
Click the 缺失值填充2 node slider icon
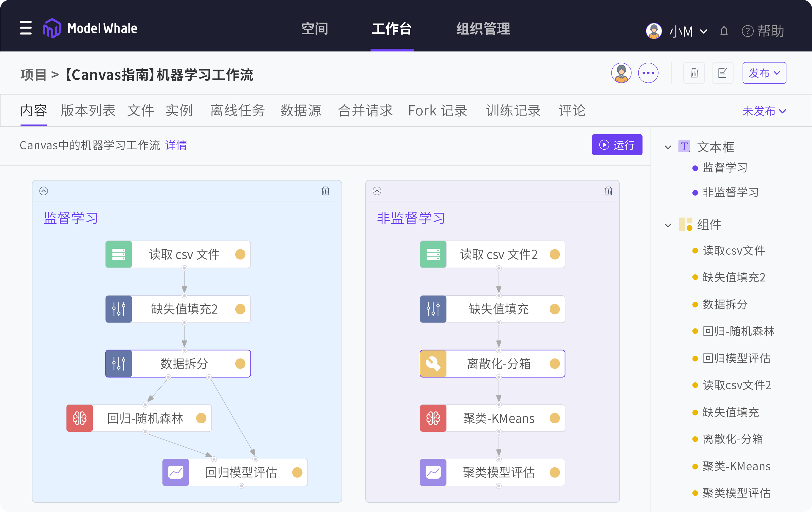(x=119, y=309)
